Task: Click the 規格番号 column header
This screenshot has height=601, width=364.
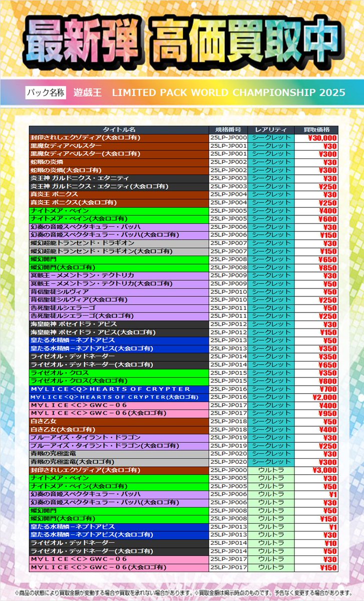Action: [228, 129]
